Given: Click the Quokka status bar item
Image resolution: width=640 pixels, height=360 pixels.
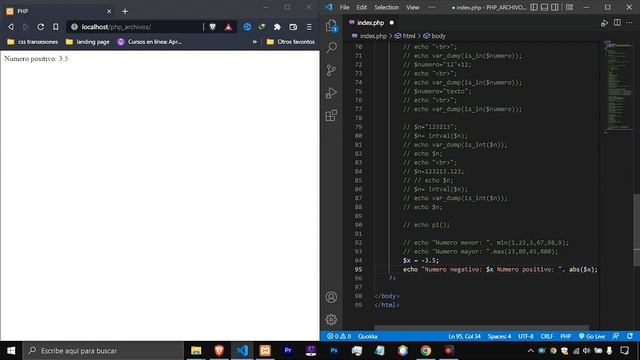Looking at the screenshot, I should (368, 336).
